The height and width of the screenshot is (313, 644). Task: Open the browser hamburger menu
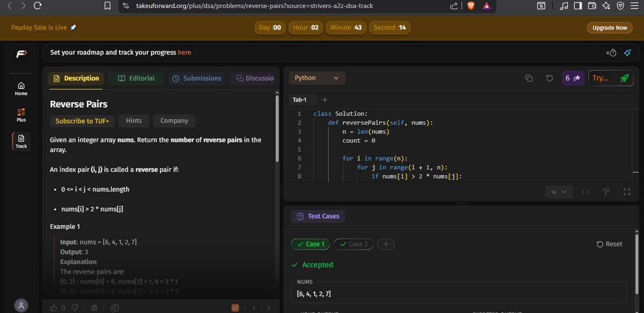635,6
